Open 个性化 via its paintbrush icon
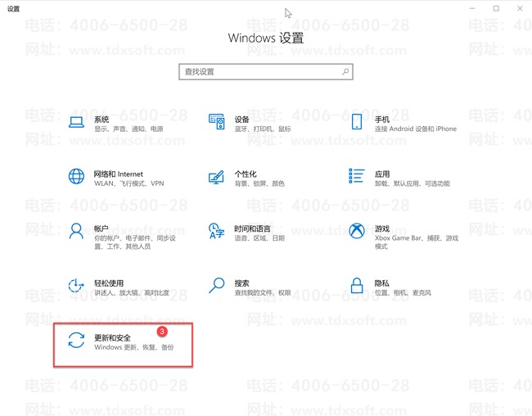Screen dimensions: 532x416 coord(217,178)
